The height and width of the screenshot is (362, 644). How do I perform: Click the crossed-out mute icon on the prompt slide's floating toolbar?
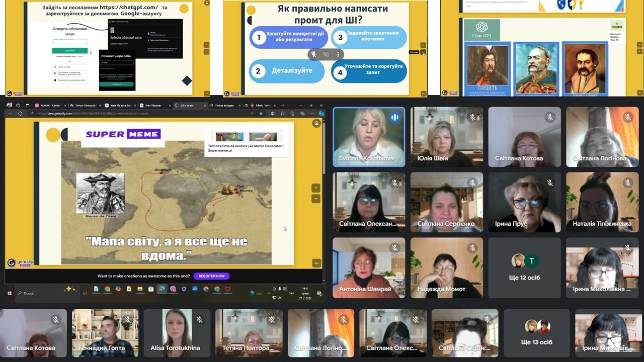click(326, 54)
